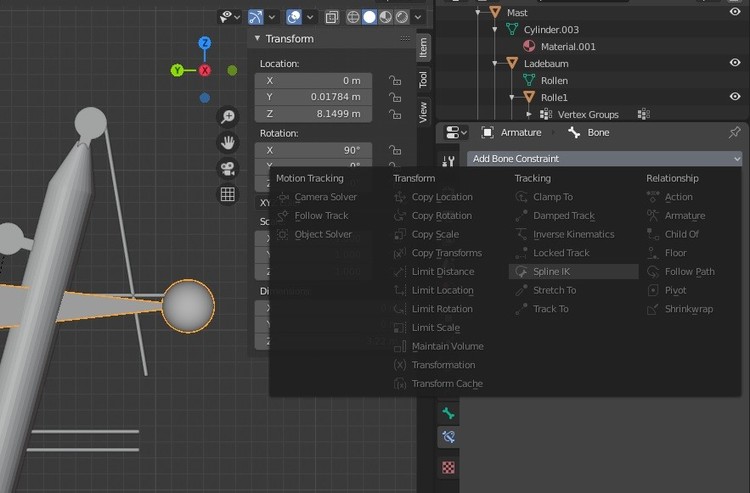
Task: Open the object visibility selectability dropdown
Action: click(x=230, y=17)
